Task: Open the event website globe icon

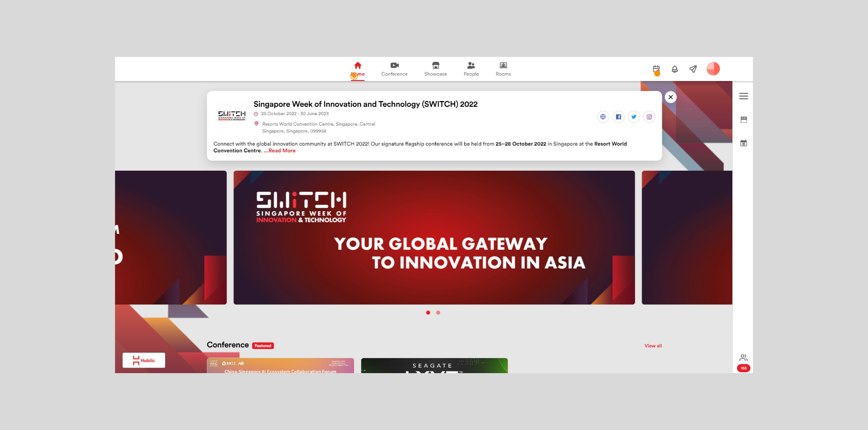Action: pos(603,117)
